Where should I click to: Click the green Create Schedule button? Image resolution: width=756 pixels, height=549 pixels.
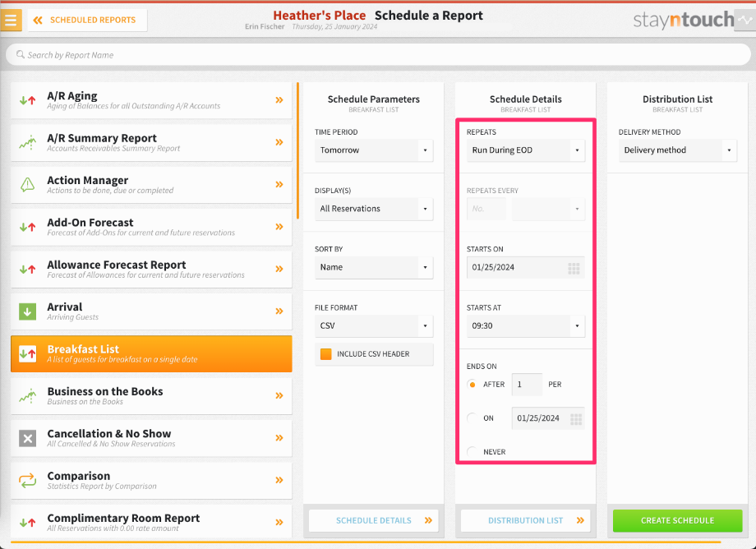(x=677, y=520)
